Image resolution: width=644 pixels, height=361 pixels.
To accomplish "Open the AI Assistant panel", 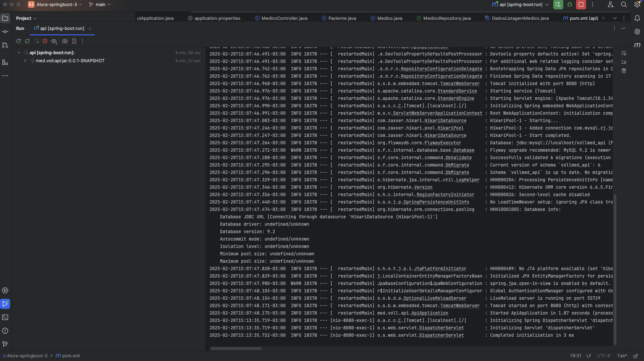I will pos(637,32).
